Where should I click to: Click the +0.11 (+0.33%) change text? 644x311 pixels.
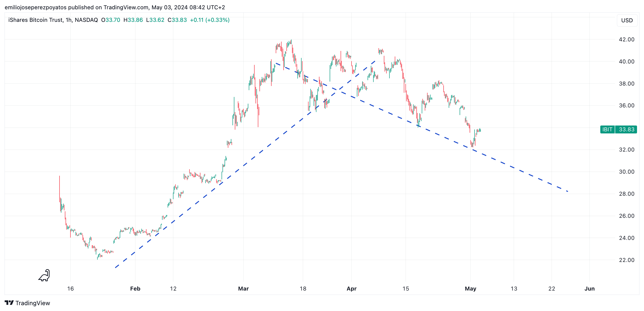(x=209, y=20)
